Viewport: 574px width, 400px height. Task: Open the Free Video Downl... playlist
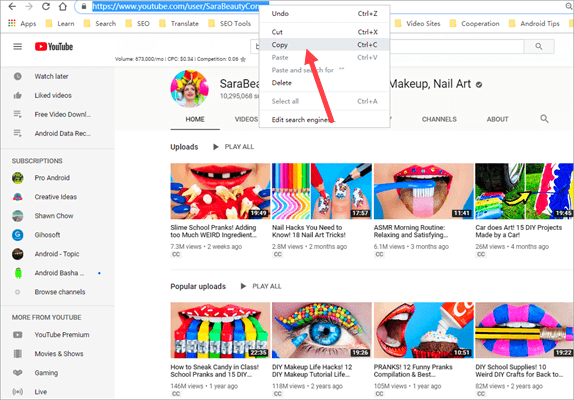(62, 114)
